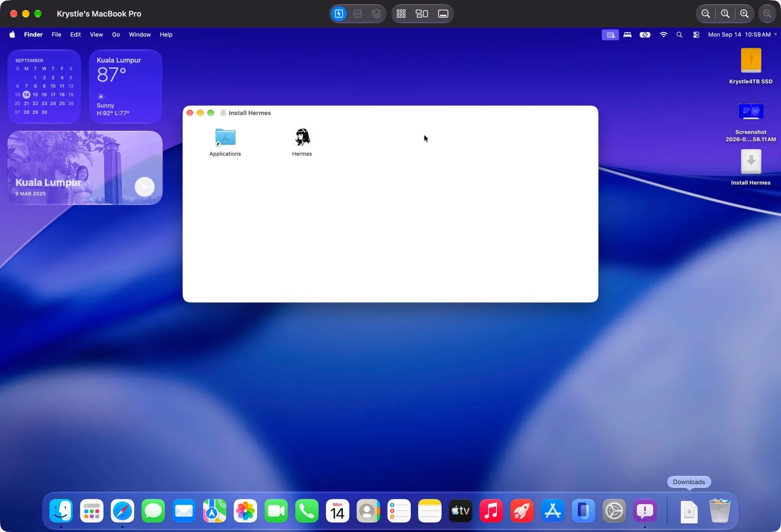Click the Show Desktop button in Screen Sharing toolbar

point(443,14)
